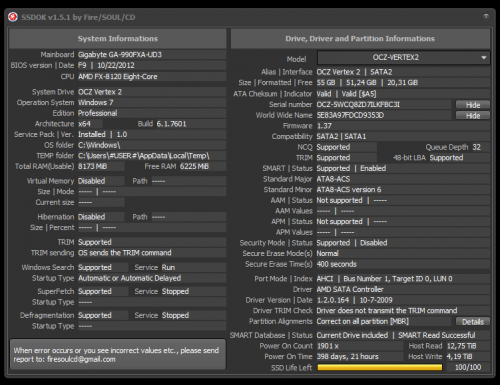
Task: Open partition alignment Details
Action: (x=473, y=322)
